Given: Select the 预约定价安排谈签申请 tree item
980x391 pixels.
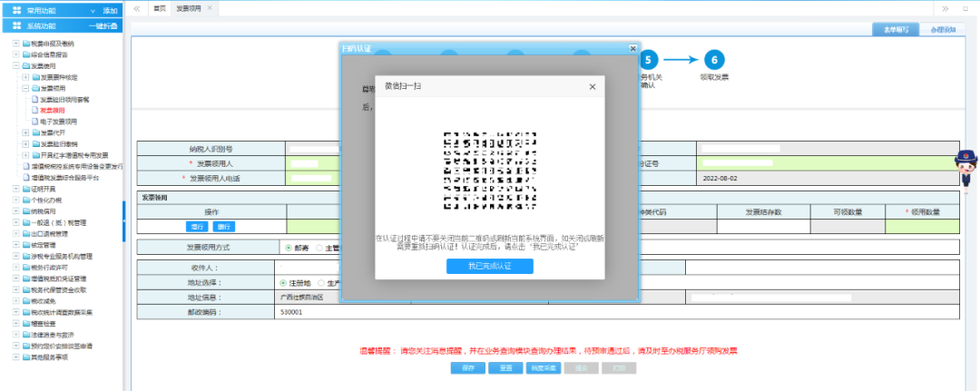Looking at the screenshot, I should [x=62, y=346].
